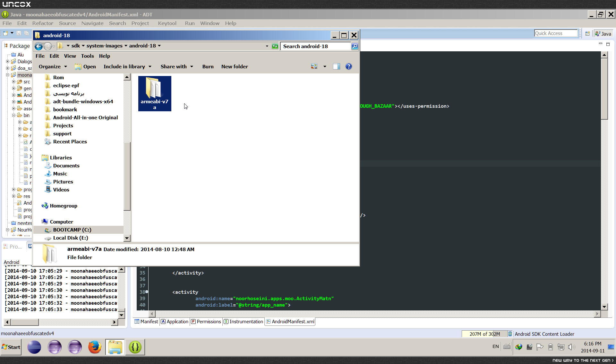
Task: Open the Navigate menu in ADT
Action: point(92,23)
